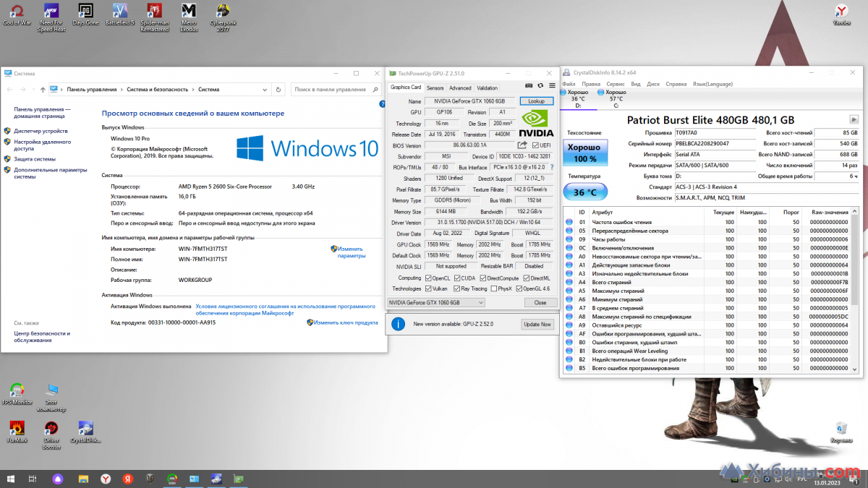This screenshot has width=868, height=488.
Task: Open the recent locations dropdown arrow in Система window
Action: pos(34,90)
